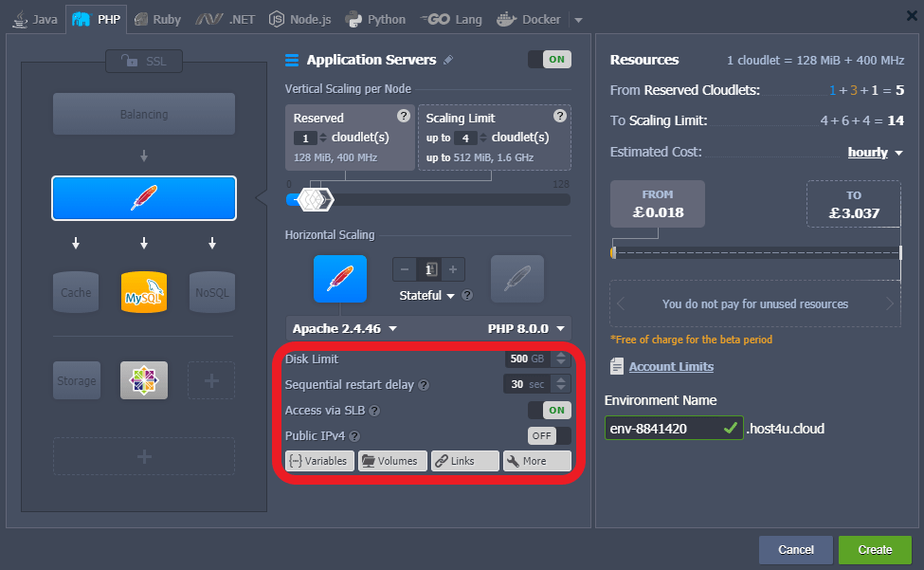This screenshot has height=570, width=924.
Task: Select the Apache application server block
Action: point(144,198)
